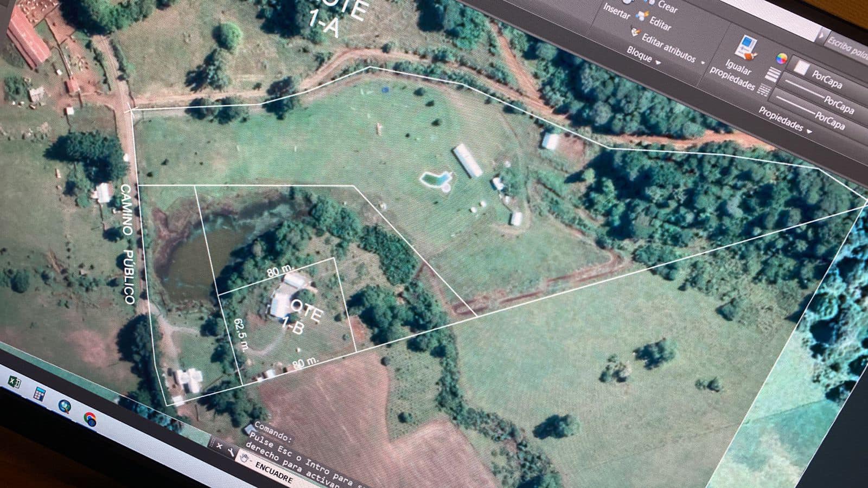Viewport: 868px width, 488px height.
Task: Open the magnifier globe taskbar app
Action: pyautogui.click(x=64, y=406)
